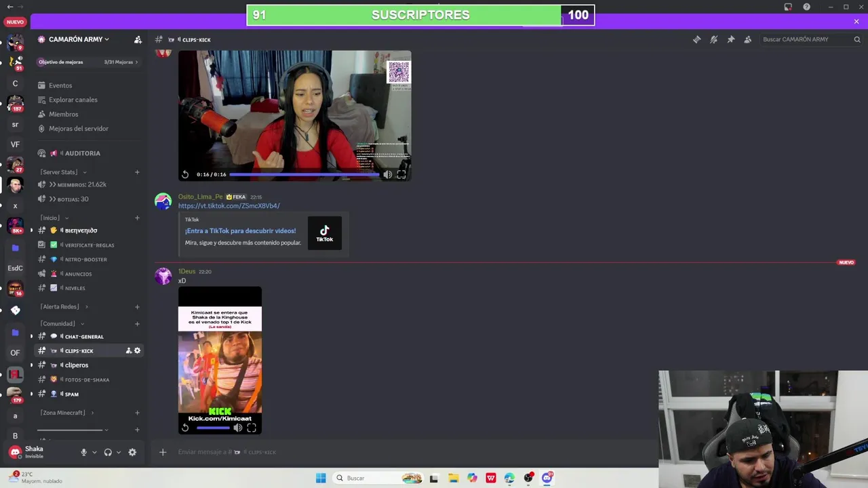
Task: Open the FOTOS-DE-SHAKA channel
Action: (87, 380)
